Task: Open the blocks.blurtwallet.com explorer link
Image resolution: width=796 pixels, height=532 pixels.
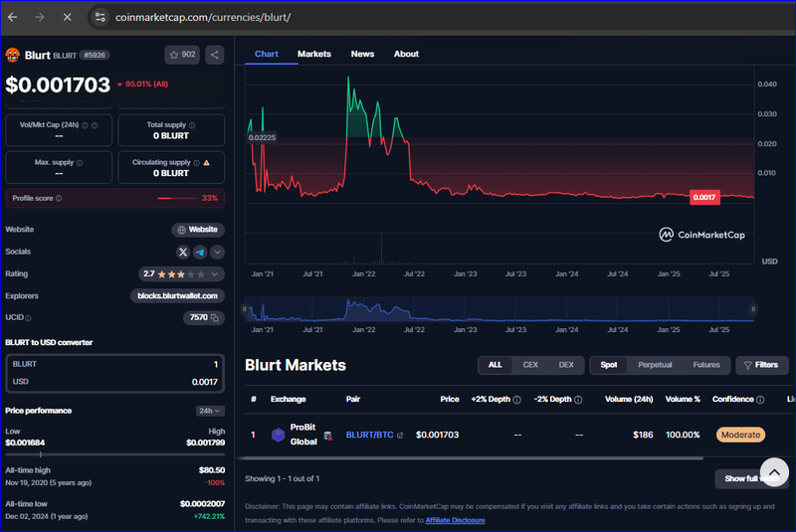Action: 177,295
